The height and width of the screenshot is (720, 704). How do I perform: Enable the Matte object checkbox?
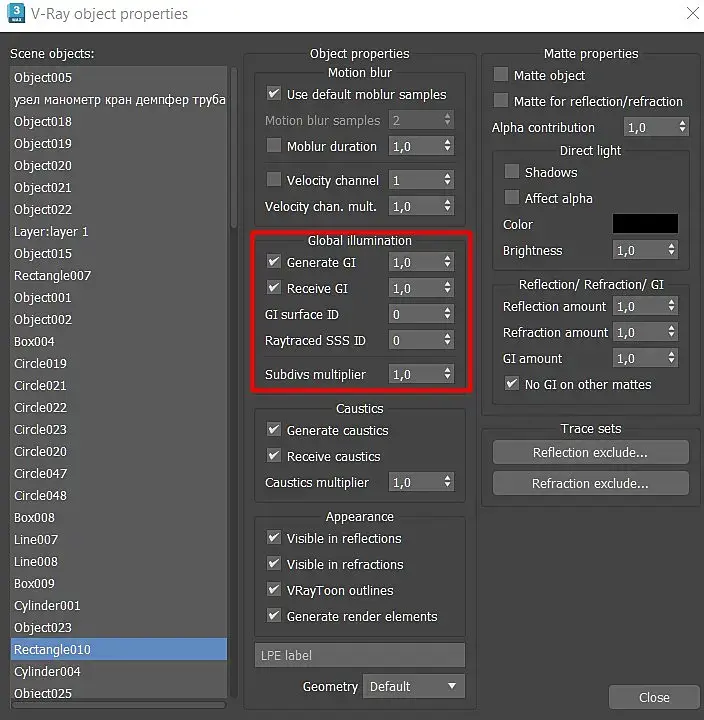[x=501, y=74]
